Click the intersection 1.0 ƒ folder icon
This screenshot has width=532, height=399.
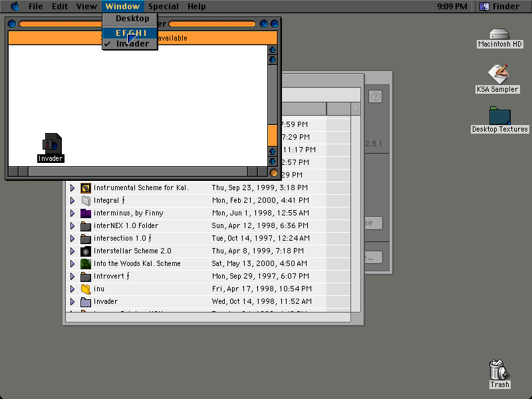[x=86, y=238]
